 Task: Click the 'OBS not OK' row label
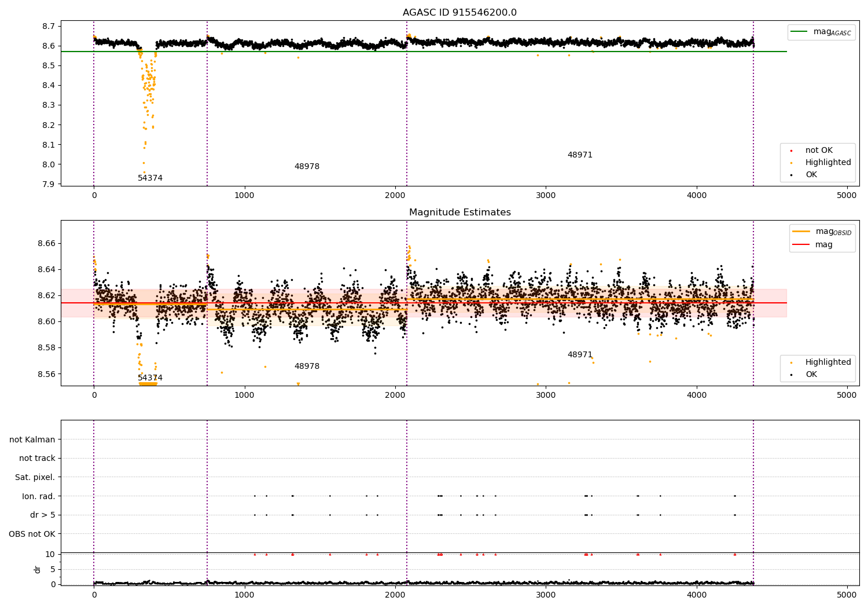coord(32,534)
